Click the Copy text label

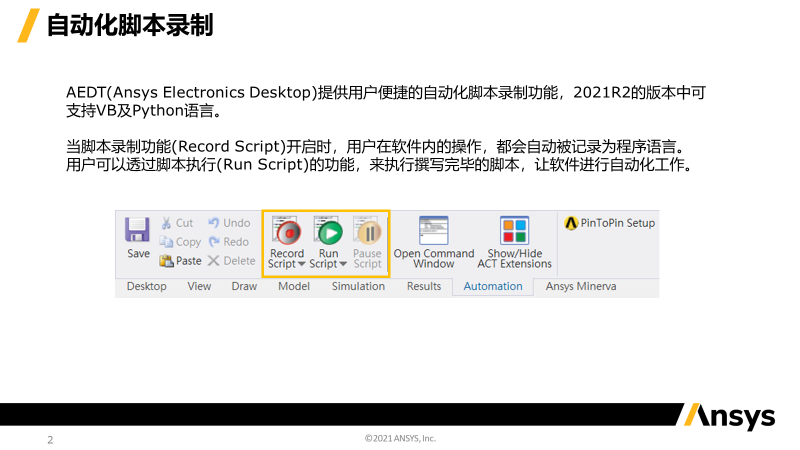(x=188, y=242)
